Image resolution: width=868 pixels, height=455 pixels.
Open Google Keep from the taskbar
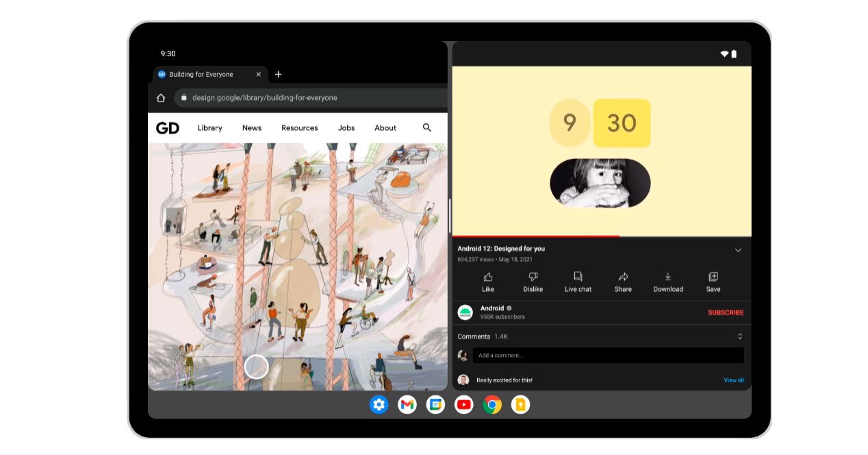[521, 405]
